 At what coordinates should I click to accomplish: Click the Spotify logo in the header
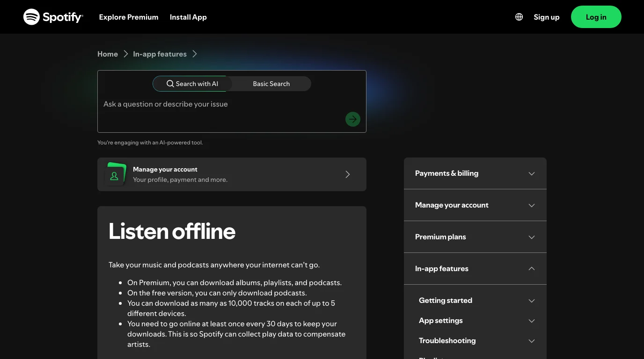(53, 17)
